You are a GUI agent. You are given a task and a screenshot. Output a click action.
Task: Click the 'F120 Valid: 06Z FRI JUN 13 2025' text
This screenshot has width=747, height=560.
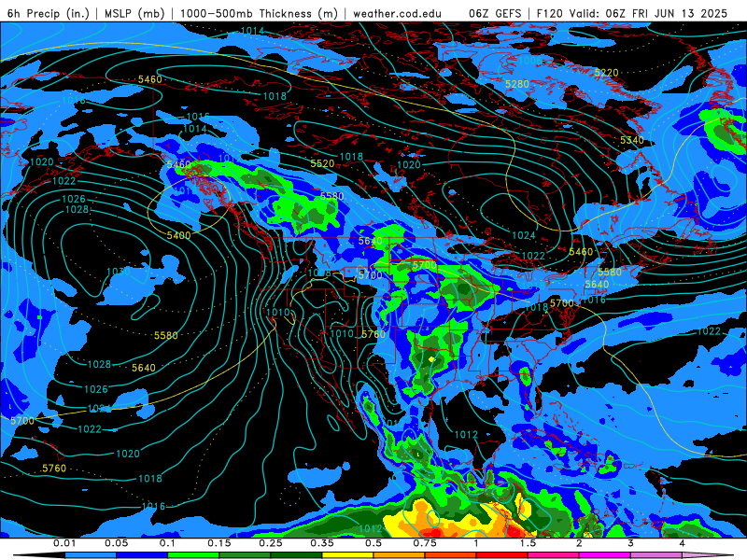coord(632,13)
